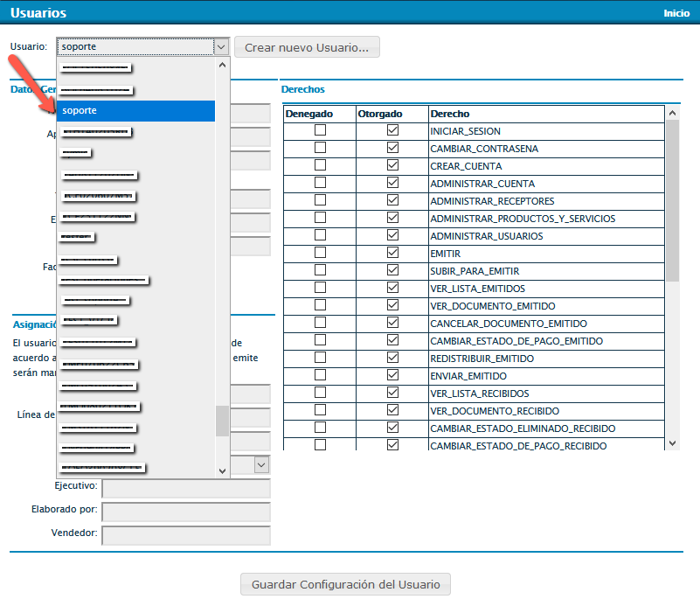Click 'Crear nuevo Usuario...' button

pyautogui.click(x=307, y=47)
